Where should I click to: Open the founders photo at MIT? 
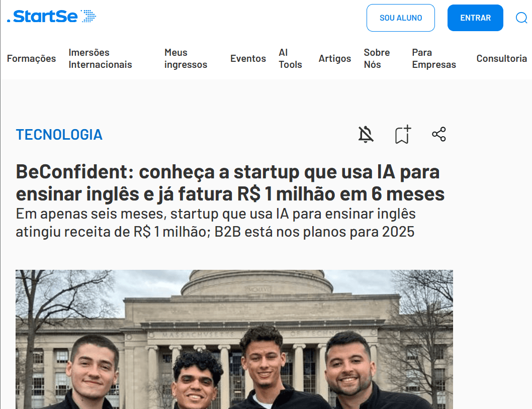234,339
